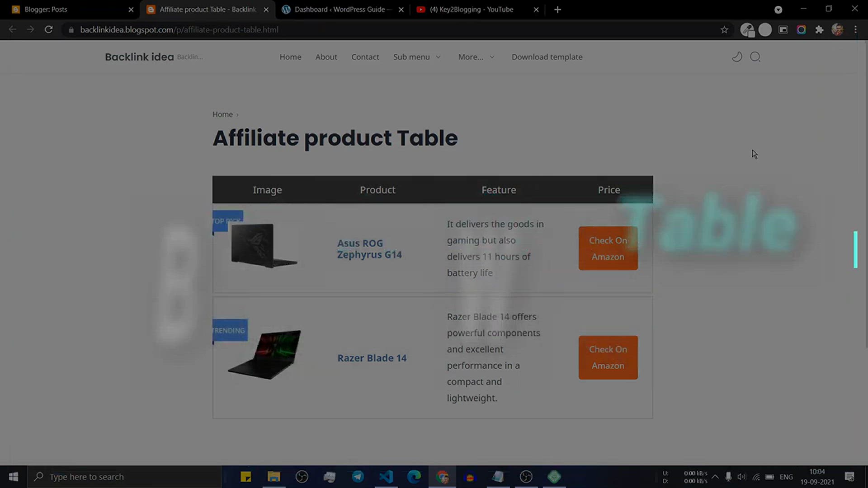This screenshot has height=488, width=868.
Task: Open Razer Blade 14 product link
Action: [x=372, y=358]
